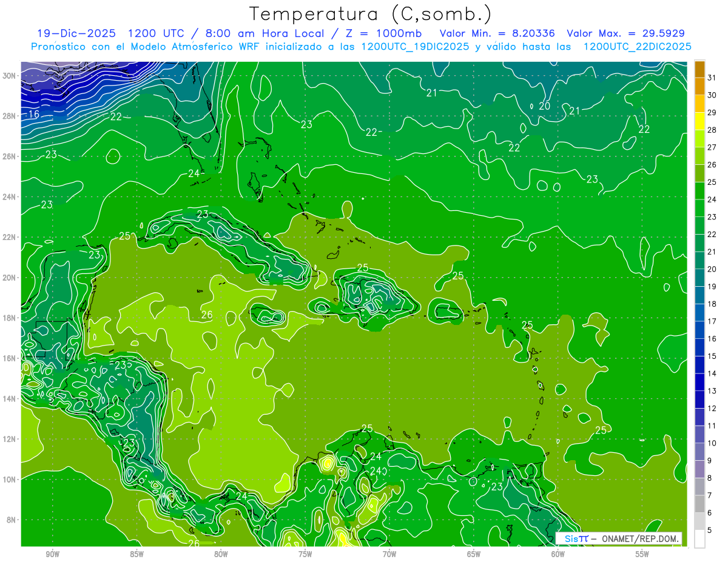Click the 85W longitude axis label
Viewport: 728px width, 562px height.
pyautogui.click(x=137, y=554)
